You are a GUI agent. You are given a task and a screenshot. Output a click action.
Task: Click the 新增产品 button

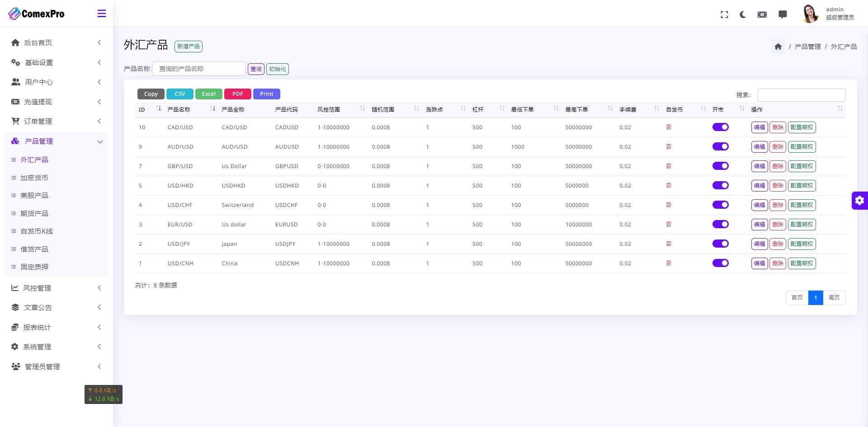[x=188, y=47]
